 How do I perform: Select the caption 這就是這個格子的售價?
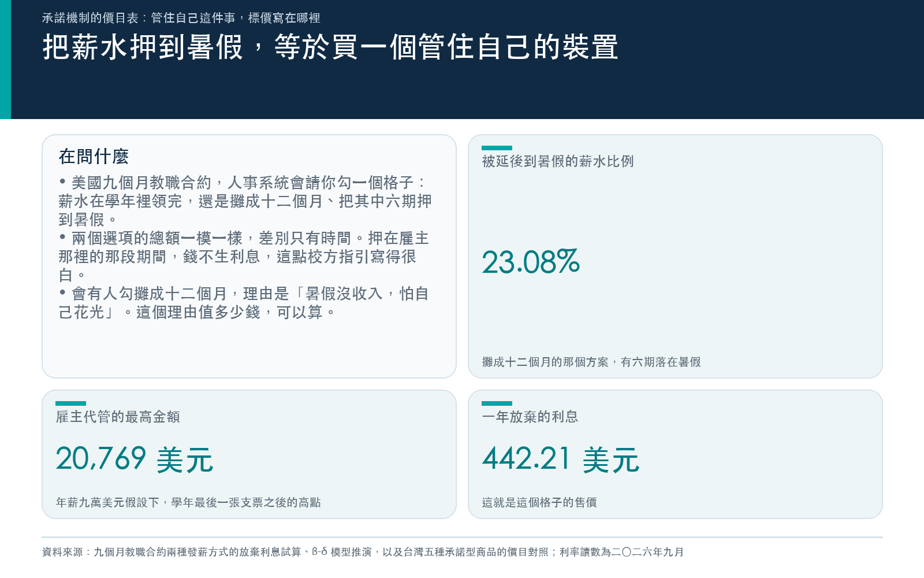[539, 502]
